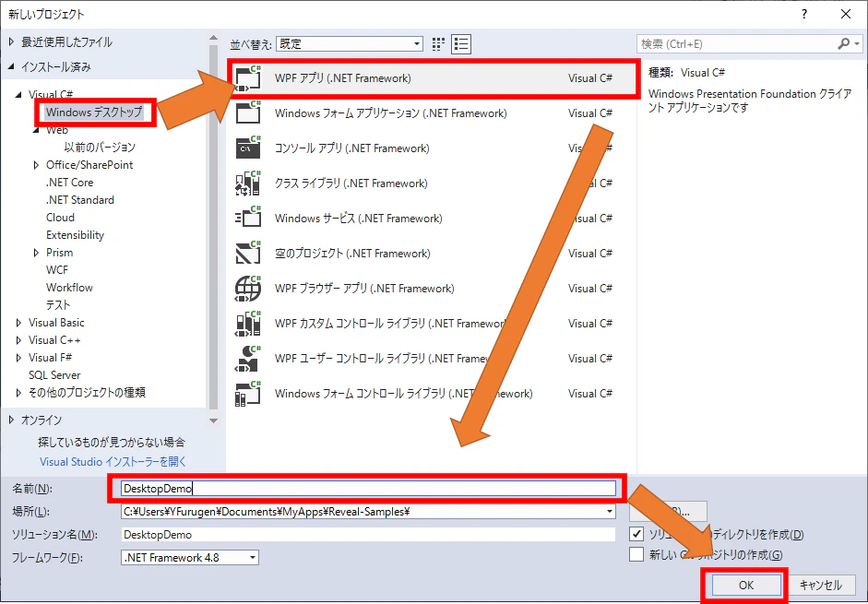
Task: Select the WPF アプリ (.NET Framework) template icon
Action: [248, 78]
